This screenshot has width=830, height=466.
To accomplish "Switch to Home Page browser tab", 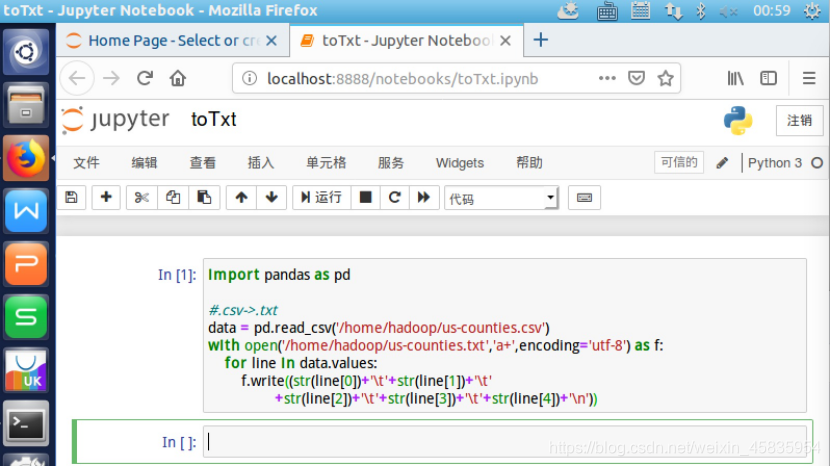I will tap(173, 41).
